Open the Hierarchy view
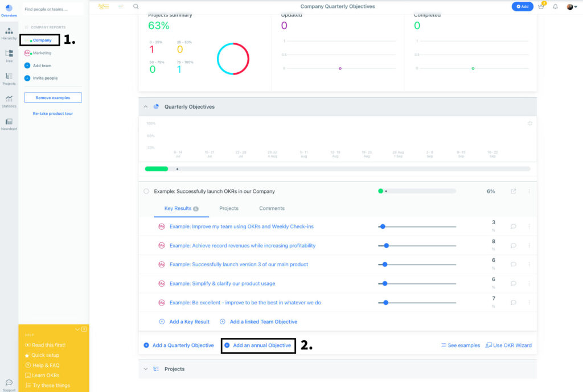The width and height of the screenshot is (583, 392). tap(9, 34)
